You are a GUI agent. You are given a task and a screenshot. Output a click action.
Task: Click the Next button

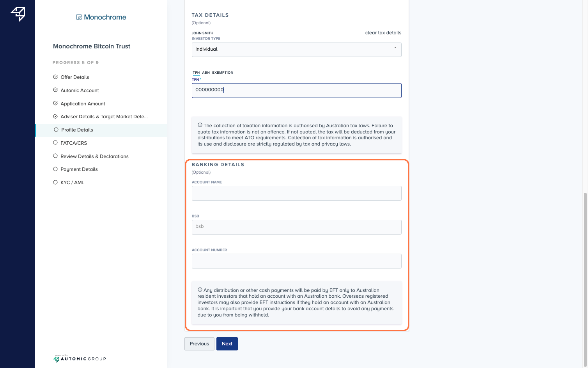[227, 344]
